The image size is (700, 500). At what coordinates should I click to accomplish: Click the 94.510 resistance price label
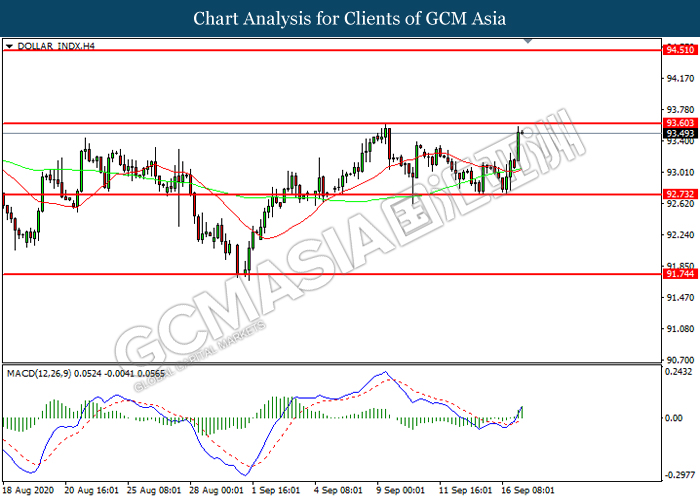click(680, 50)
